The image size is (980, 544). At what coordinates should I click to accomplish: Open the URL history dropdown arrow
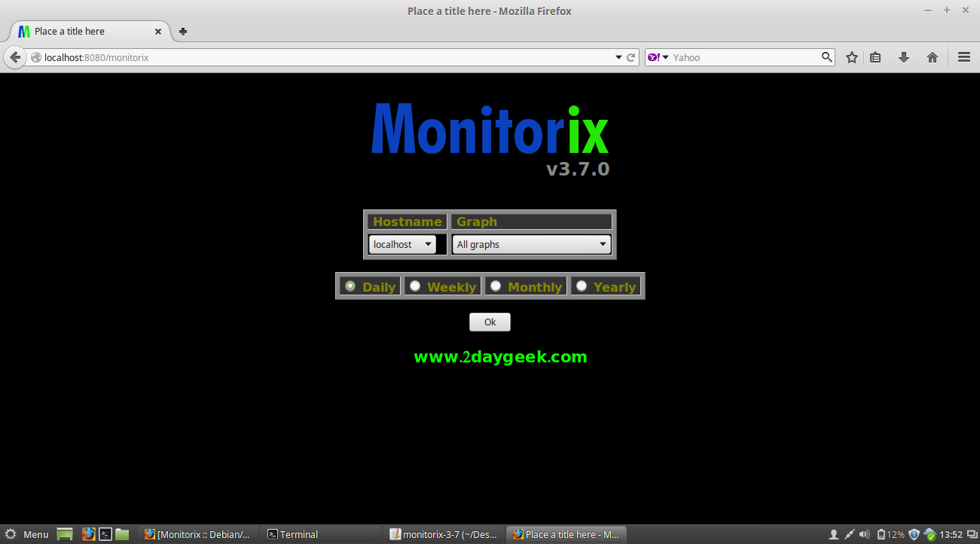618,57
